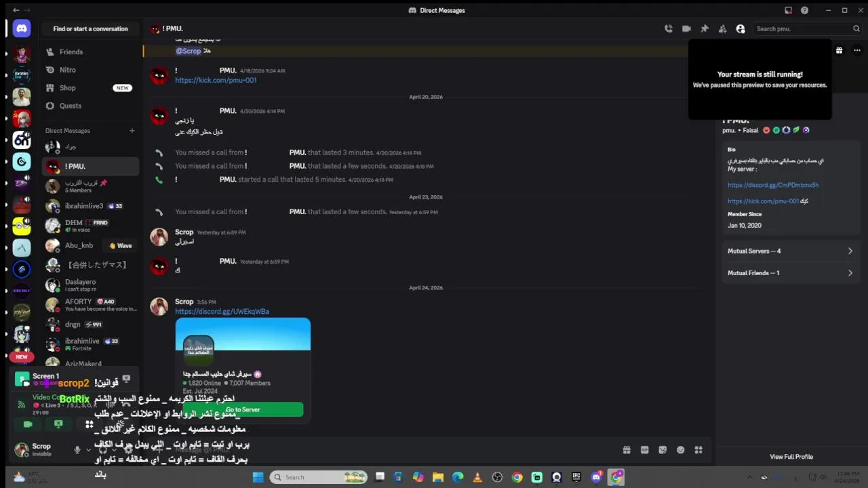Open Windows Start menu
This screenshot has width=868, height=488.
258,477
